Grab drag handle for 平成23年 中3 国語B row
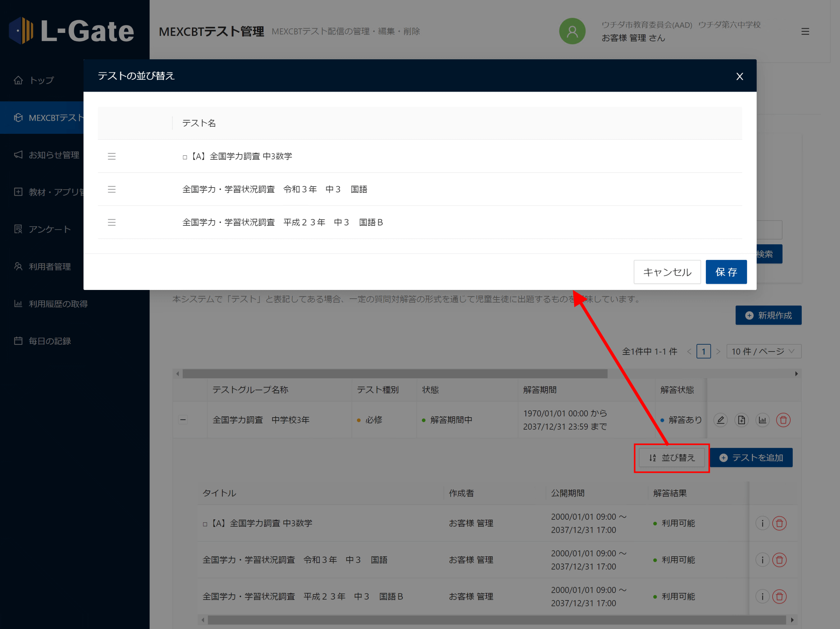 (x=111, y=222)
